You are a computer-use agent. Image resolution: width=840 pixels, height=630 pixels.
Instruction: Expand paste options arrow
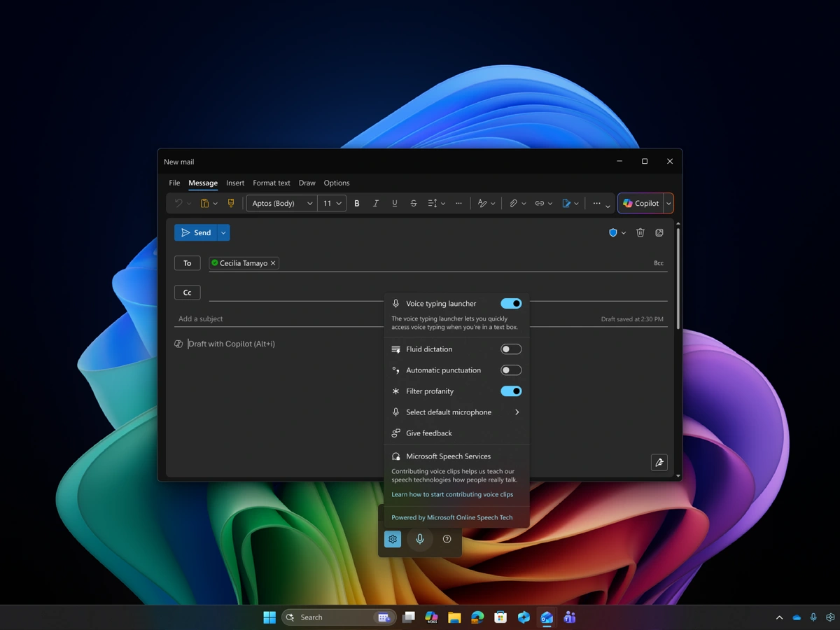tap(215, 204)
